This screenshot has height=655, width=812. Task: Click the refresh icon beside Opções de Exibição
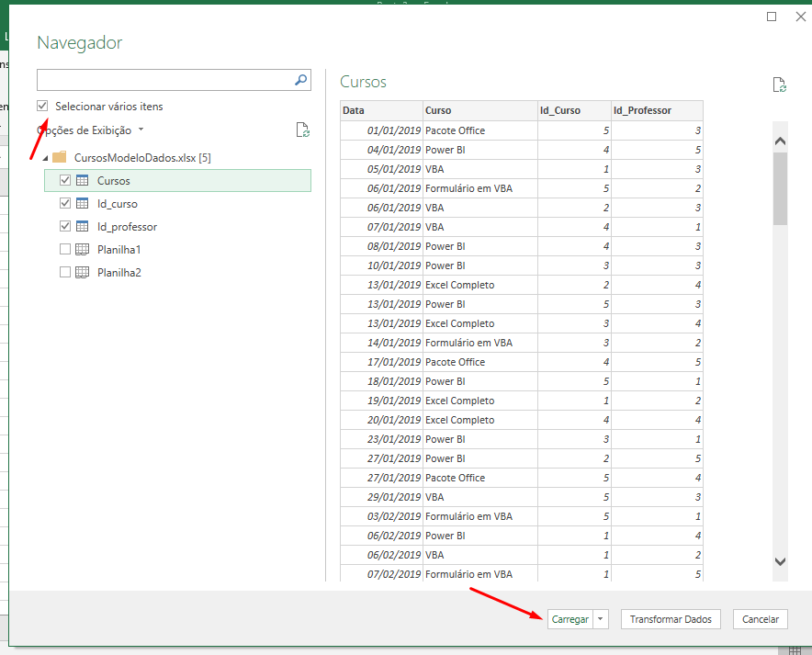click(302, 130)
